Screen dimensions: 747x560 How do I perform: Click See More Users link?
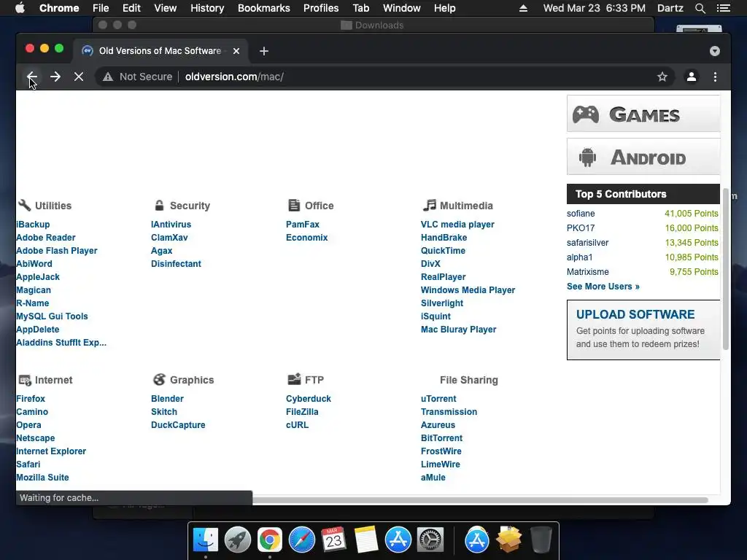[603, 286]
